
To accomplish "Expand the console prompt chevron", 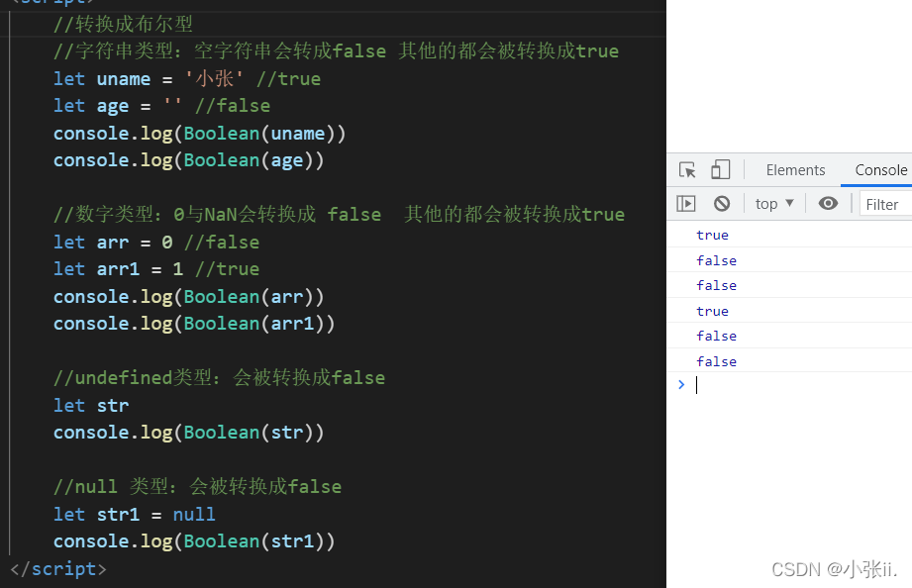I will tap(681, 384).
